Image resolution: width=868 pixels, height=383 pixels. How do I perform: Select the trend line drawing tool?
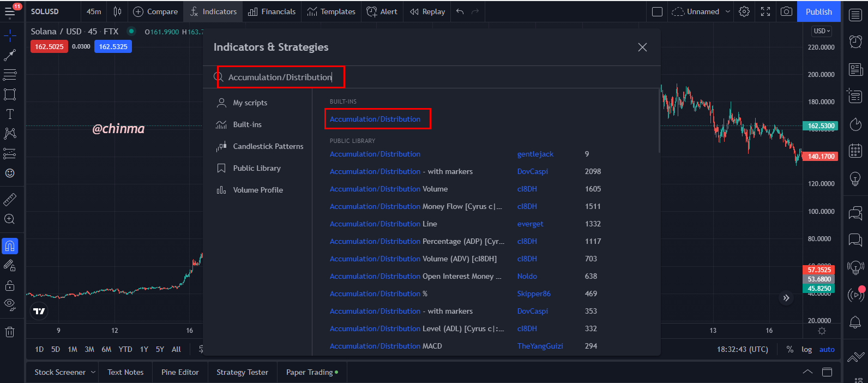(x=10, y=55)
